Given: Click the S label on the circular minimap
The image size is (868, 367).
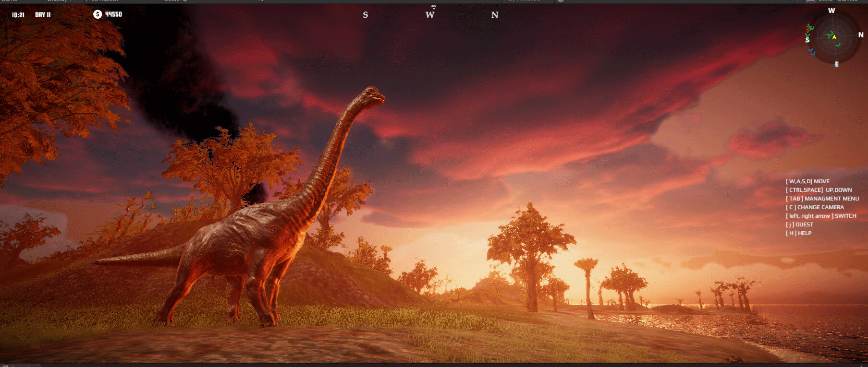Looking at the screenshot, I should (807, 40).
